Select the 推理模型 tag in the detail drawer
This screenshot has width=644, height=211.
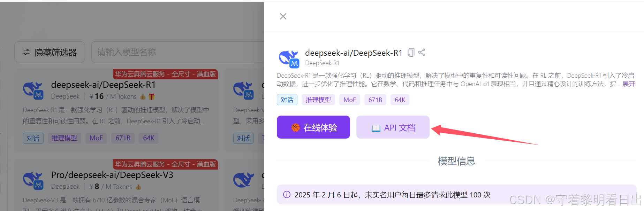click(318, 100)
